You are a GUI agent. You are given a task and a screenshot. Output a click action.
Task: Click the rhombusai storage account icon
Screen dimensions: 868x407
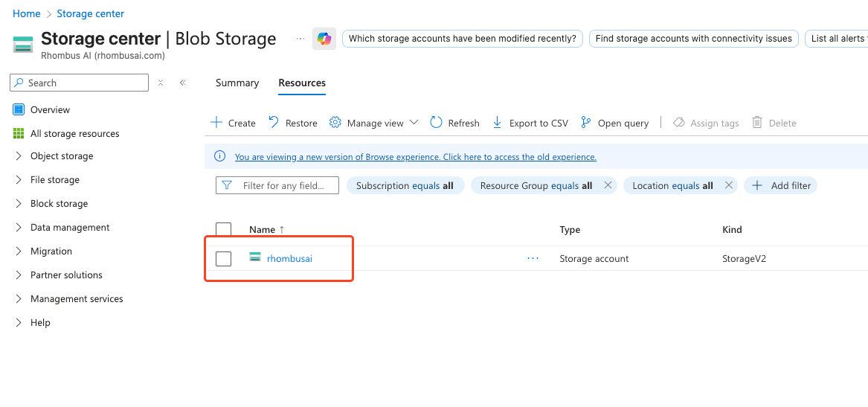click(x=254, y=257)
